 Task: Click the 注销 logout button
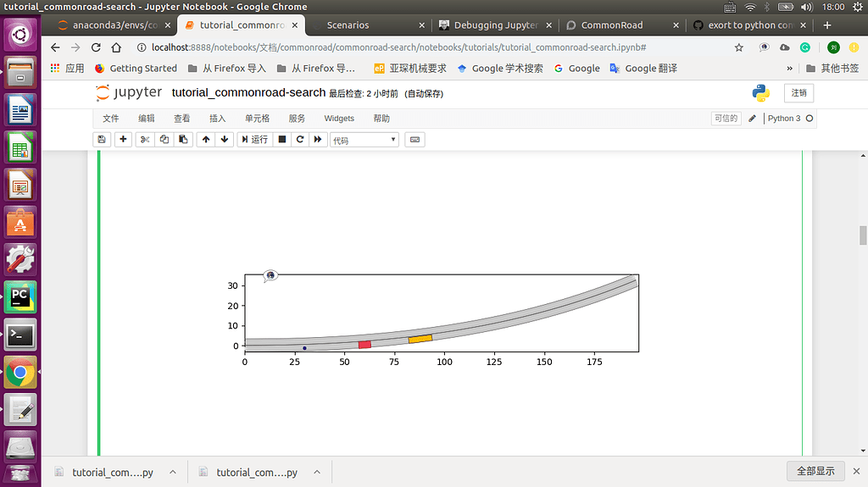[x=798, y=93]
